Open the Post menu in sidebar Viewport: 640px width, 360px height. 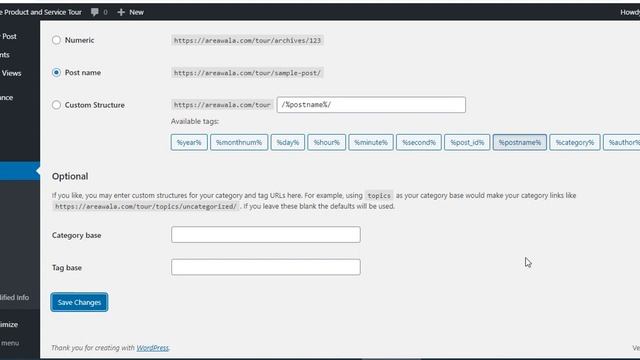coord(9,36)
